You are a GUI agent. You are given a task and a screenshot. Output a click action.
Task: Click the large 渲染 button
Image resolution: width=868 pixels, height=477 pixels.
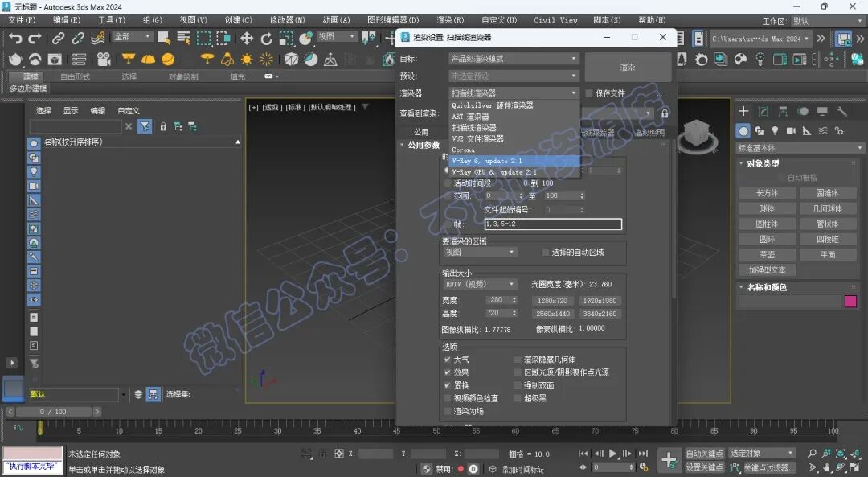[628, 67]
